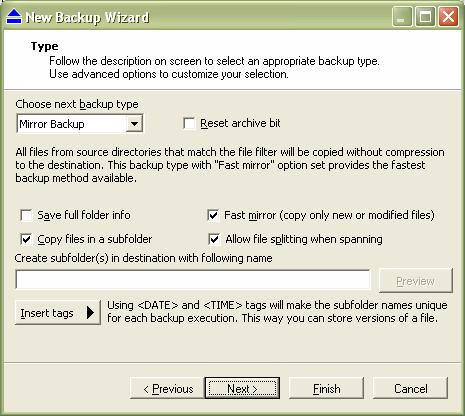
Task: Toggle Copy files in a subfolder
Action: point(26,239)
